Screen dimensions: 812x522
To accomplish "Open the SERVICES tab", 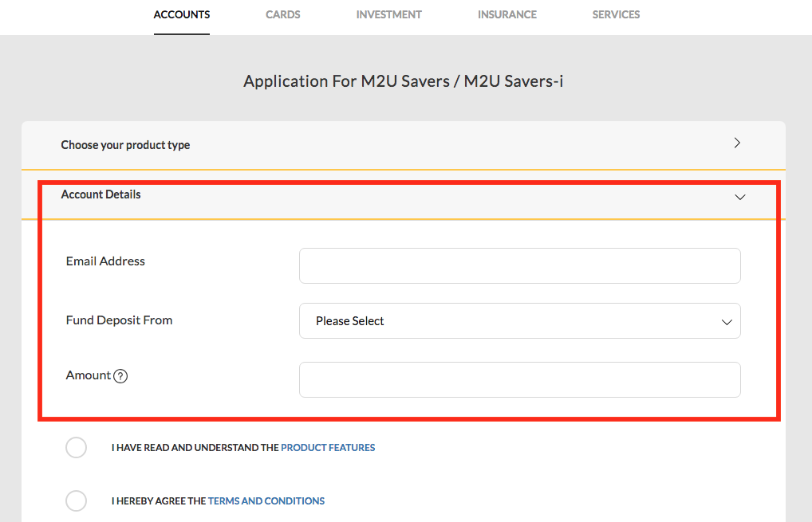I will pyautogui.click(x=616, y=14).
